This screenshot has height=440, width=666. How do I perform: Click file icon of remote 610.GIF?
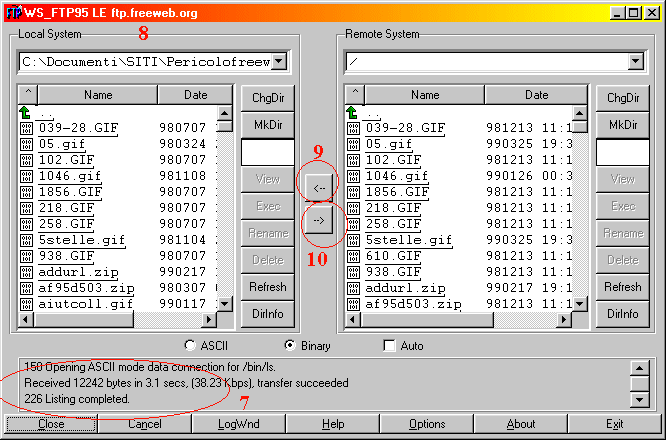pyautogui.click(x=353, y=256)
